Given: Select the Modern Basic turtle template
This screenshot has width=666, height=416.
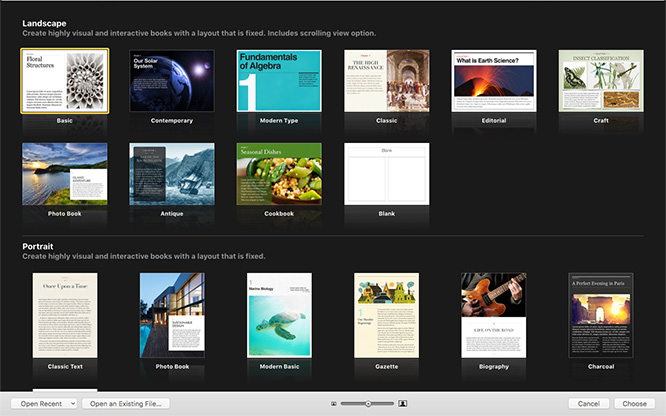Looking at the screenshot, I should click(279, 315).
